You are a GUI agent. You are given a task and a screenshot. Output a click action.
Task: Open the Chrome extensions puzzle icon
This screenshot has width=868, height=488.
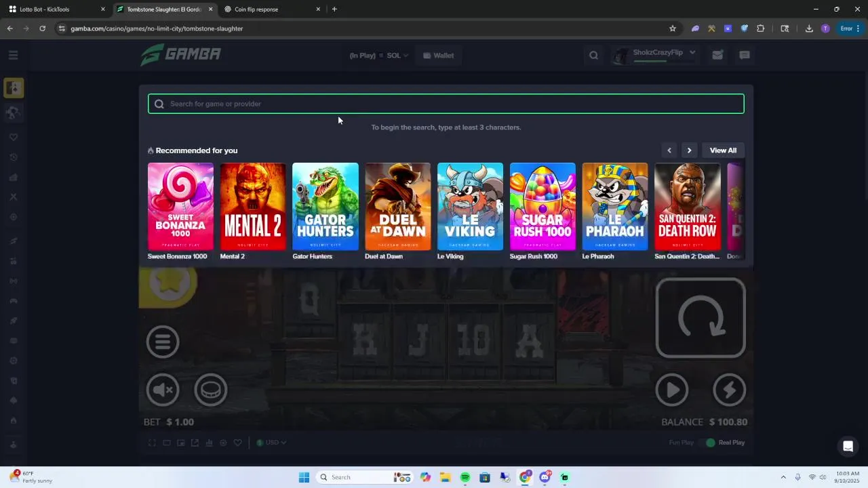[760, 28]
